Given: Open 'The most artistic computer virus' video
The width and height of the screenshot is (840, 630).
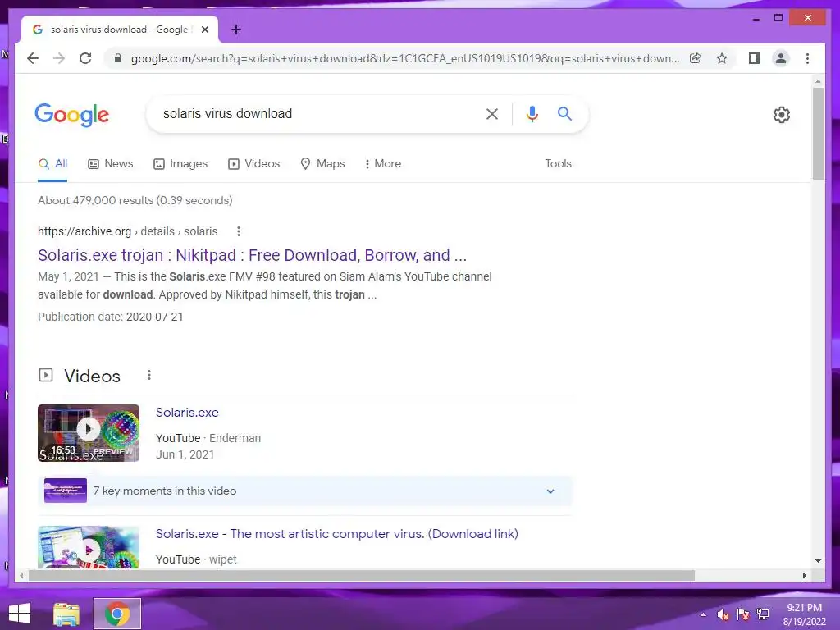Looking at the screenshot, I should [x=337, y=533].
